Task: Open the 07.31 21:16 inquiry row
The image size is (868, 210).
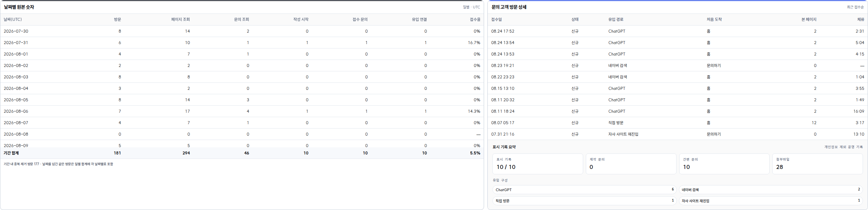Action: click(x=678, y=134)
